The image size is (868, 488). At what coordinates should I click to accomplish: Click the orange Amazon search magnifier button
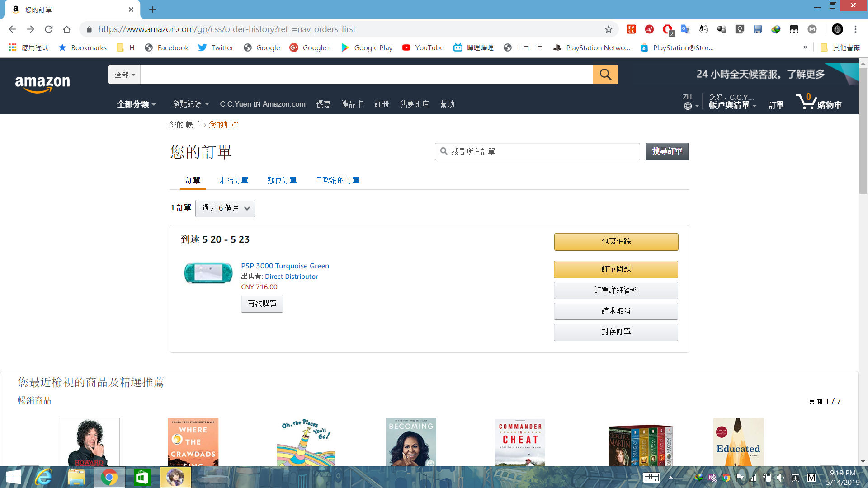[605, 75]
